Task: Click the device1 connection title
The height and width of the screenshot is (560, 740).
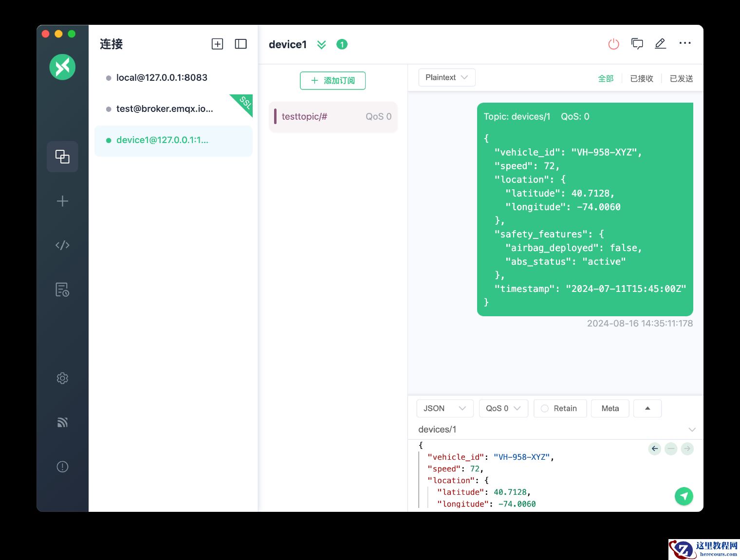Action: coord(288,45)
